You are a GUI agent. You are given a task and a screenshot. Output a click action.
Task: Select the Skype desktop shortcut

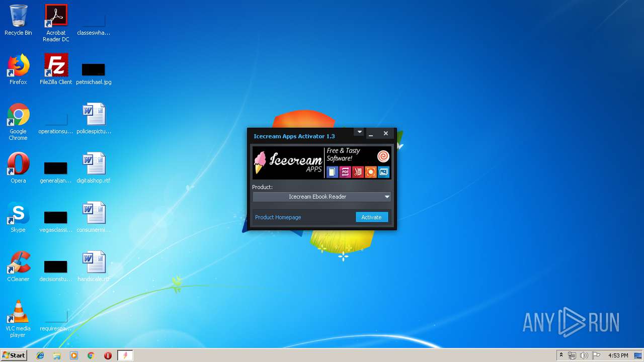click(18, 217)
